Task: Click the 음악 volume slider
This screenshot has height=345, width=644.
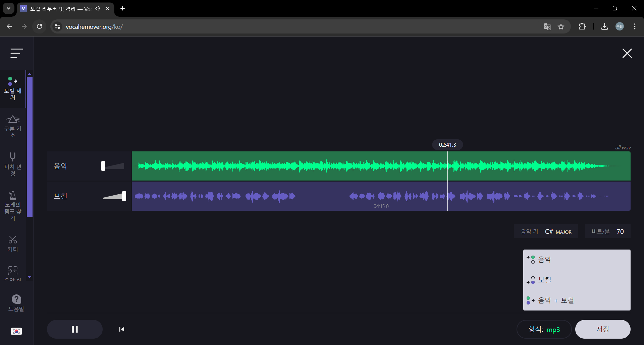Action: tap(113, 166)
